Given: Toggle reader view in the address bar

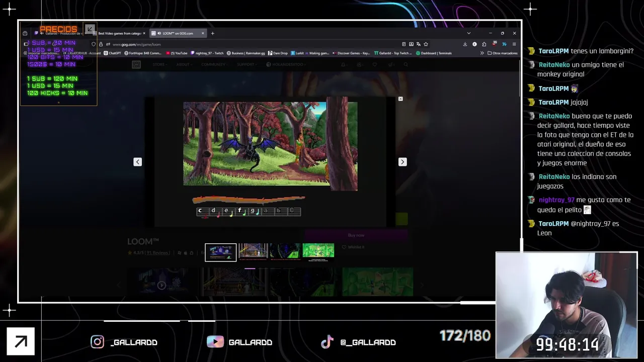Looking at the screenshot, I should point(404,44).
